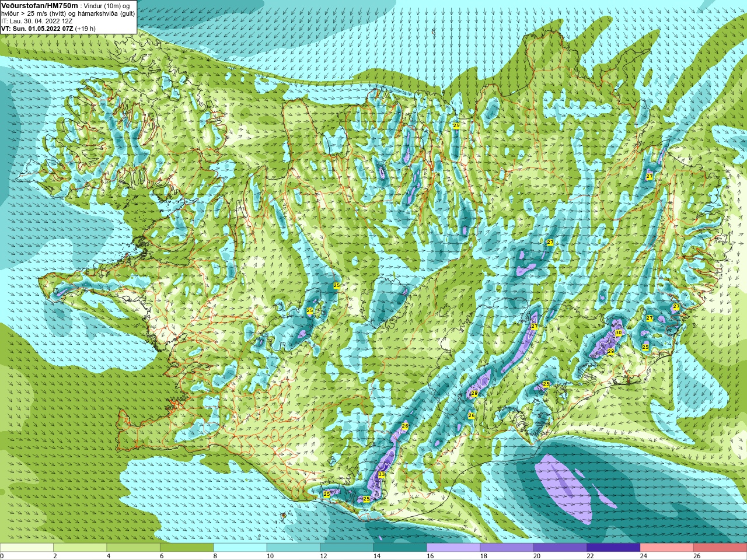747x560 pixels.
Task: Click the 24–26 light pink legend swatch
Action: pyautogui.click(x=667, y=548)
